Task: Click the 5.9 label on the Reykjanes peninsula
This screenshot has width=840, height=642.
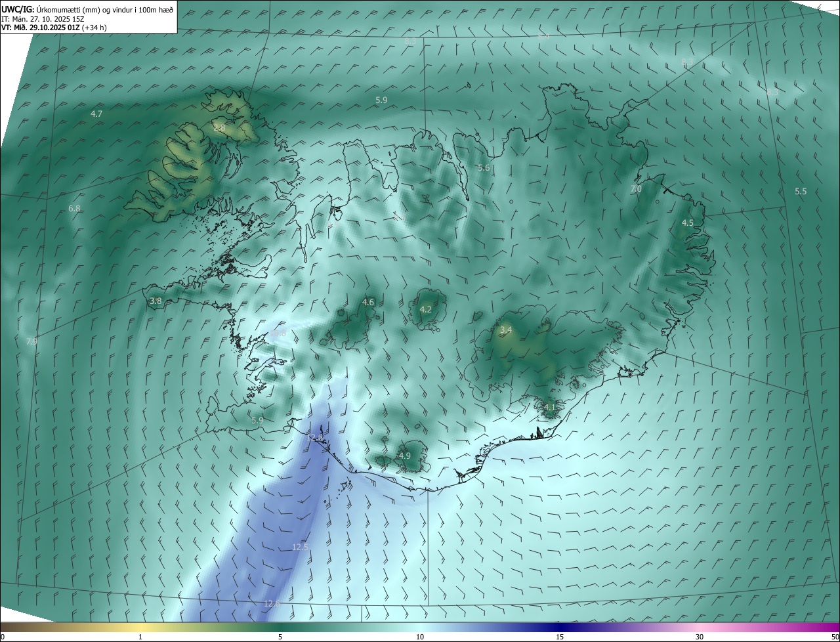Action: tap(257, 421)
